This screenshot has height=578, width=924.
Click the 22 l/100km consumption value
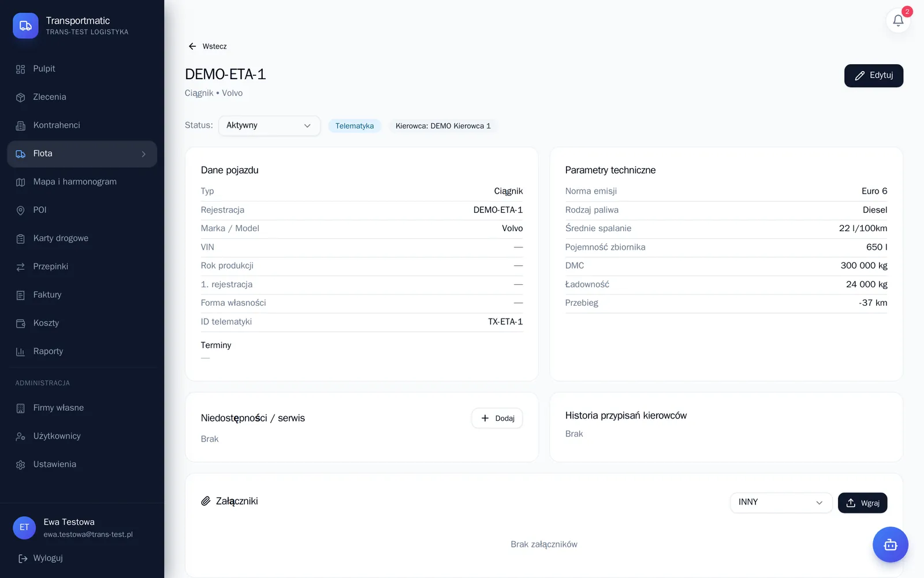[863, 228]
